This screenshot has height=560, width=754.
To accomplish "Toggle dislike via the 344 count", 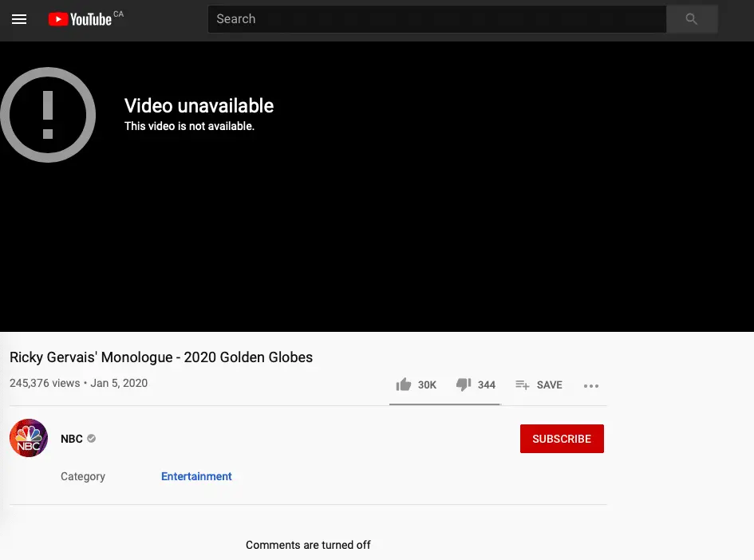I will pos(487,385).
